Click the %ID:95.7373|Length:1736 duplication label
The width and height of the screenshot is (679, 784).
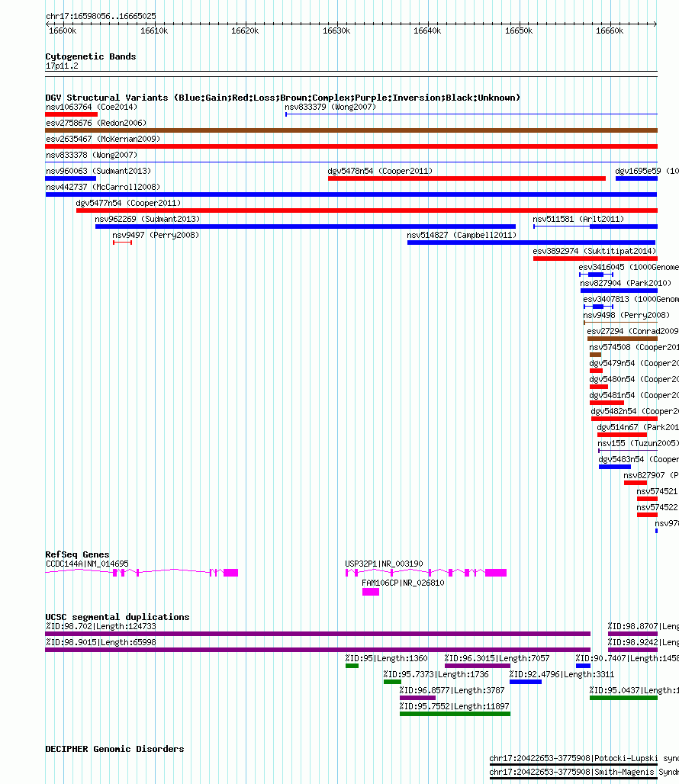(436, 674)
